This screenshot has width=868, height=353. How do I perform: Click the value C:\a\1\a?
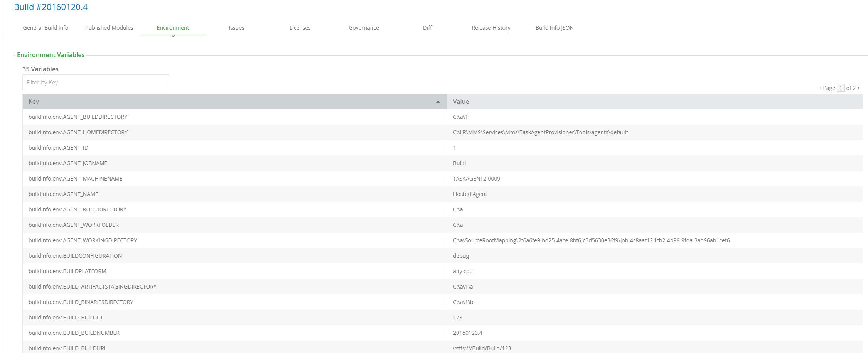tap(463, 287)
